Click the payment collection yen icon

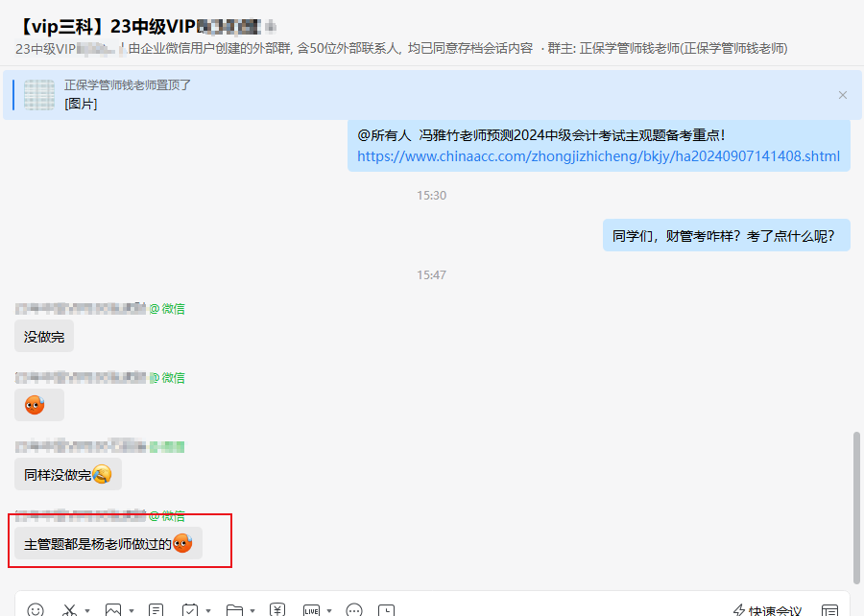(277, 610)
